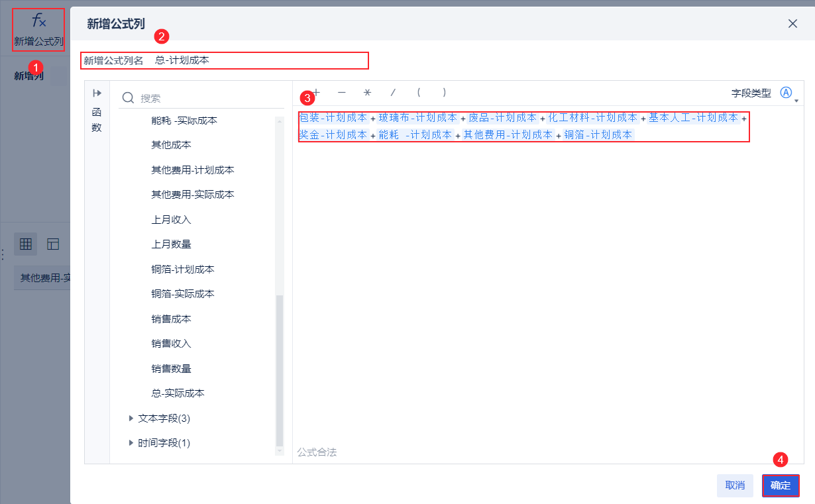This screenshot has width=815, height=504.
Task: Click 基本人工-计划成本 token in formula
Action: (693, 118)
